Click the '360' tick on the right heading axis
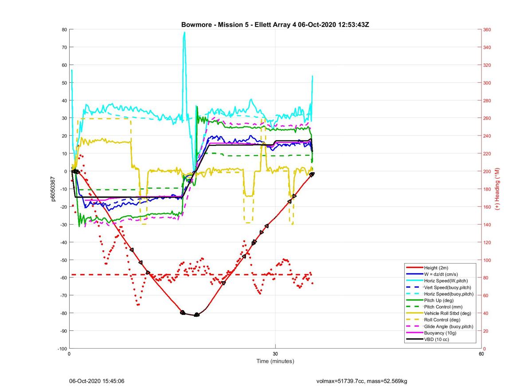532x392 pixels. tap(488, 30)
